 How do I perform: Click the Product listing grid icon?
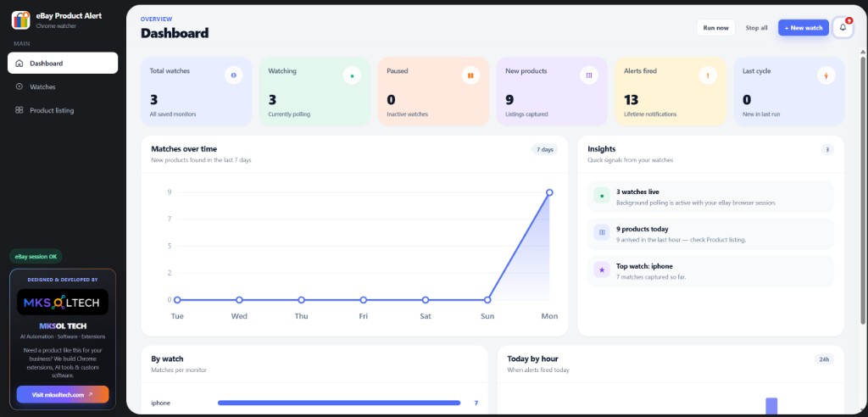pos(19,110)
